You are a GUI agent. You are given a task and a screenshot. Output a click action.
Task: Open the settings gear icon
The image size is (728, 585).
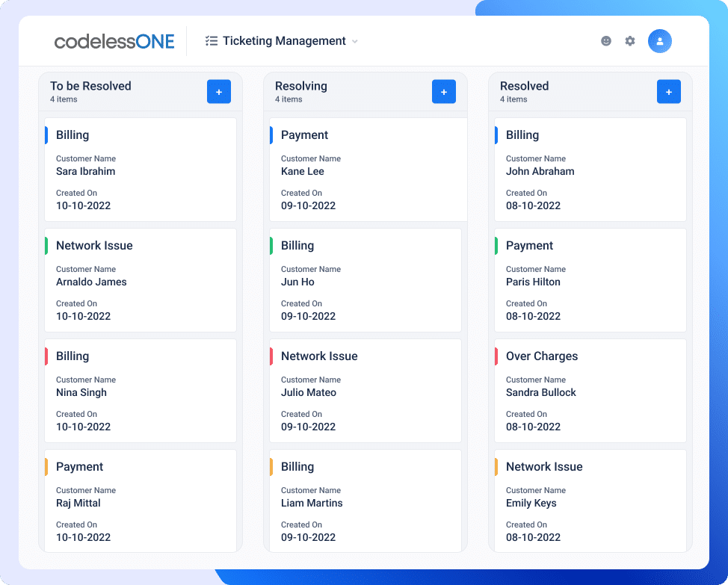coord(630,41)
